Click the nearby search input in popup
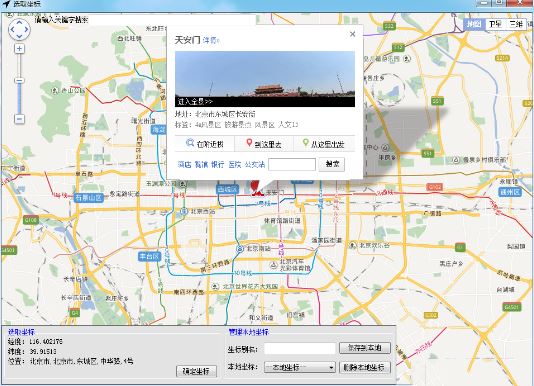 tap(292, 165)
